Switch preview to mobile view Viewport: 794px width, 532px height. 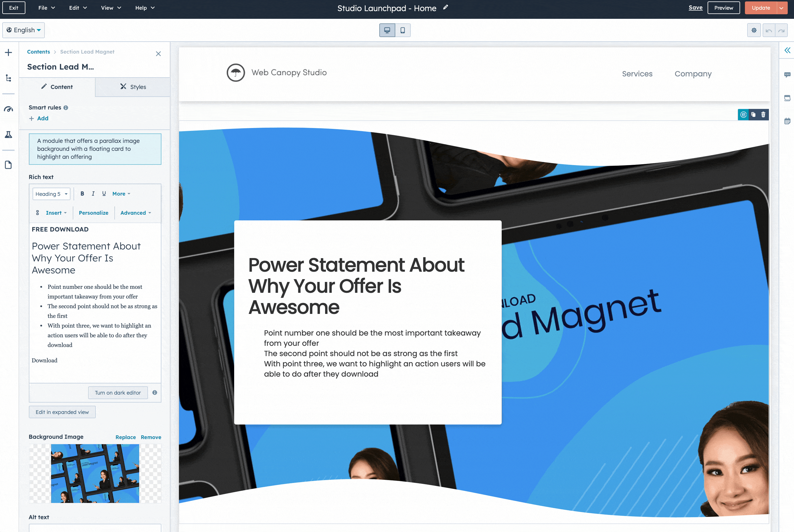402,30
